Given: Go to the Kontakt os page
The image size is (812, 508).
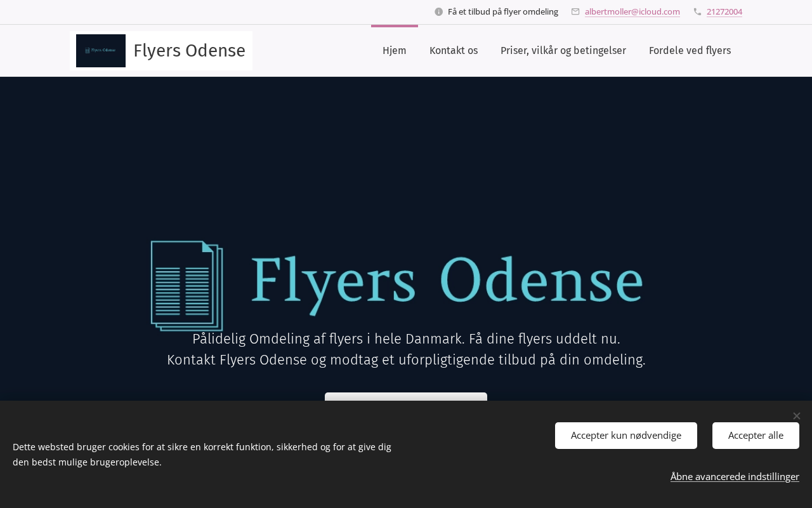Looking at the screenshot, I should point(454,51).
